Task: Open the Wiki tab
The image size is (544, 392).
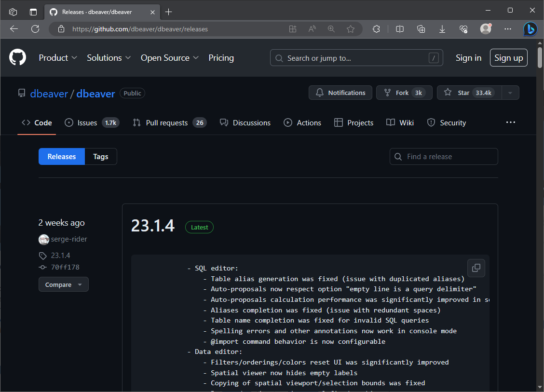Action: (400, 123)
